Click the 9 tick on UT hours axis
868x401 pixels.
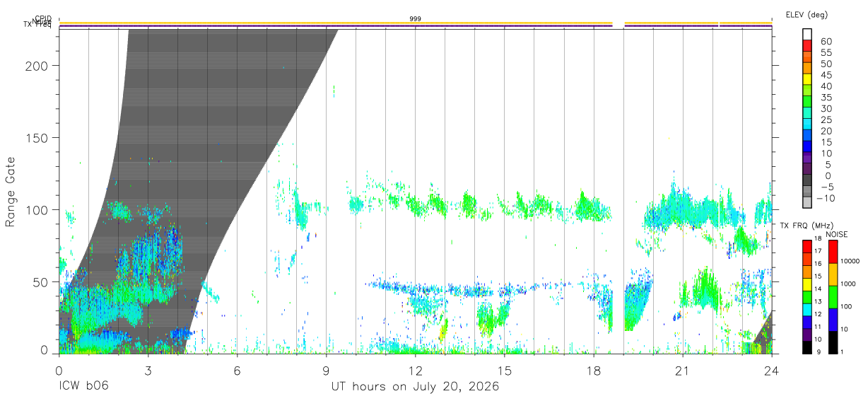[326, 371]
